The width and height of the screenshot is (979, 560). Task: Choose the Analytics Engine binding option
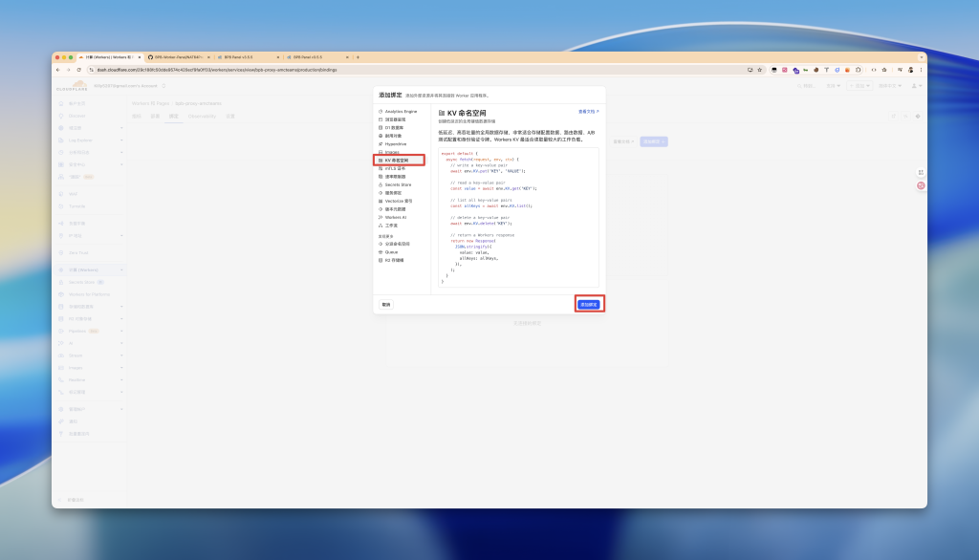pos(400,112)
